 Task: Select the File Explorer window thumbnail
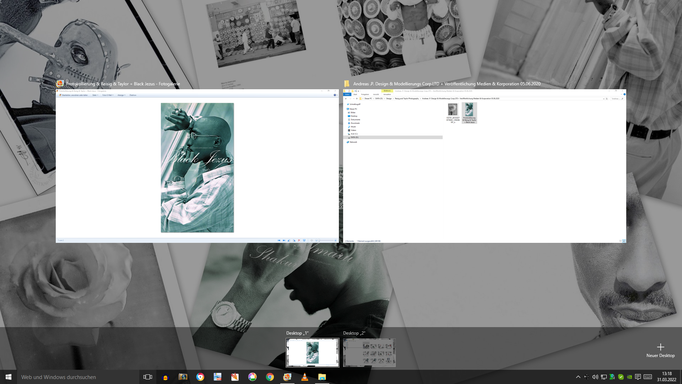(485, 166)
